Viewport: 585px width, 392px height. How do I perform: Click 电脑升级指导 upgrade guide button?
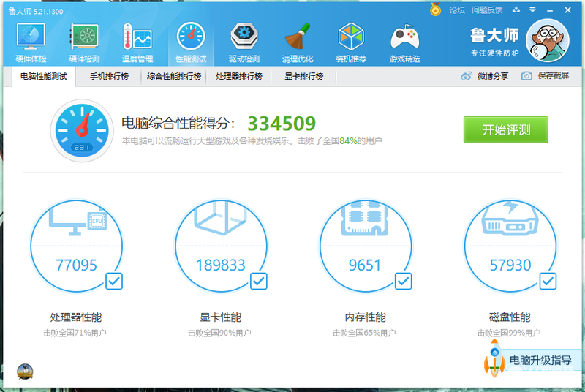(x=540, y=361)
